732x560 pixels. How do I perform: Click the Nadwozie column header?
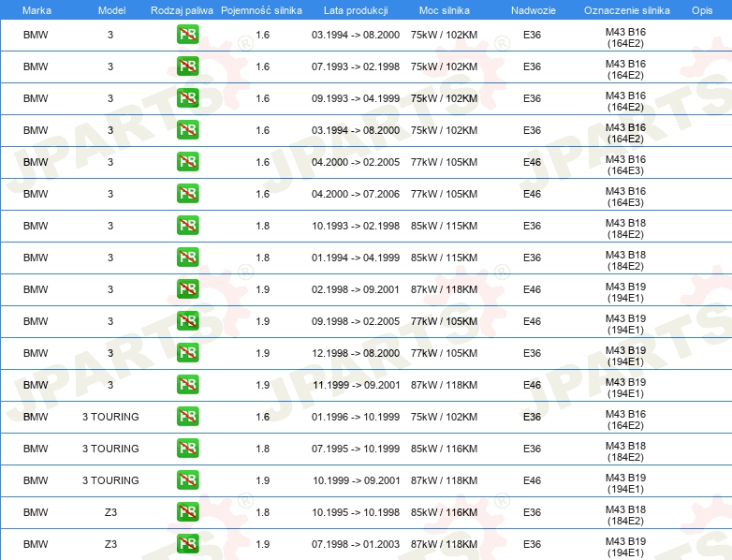coord(534,10)
